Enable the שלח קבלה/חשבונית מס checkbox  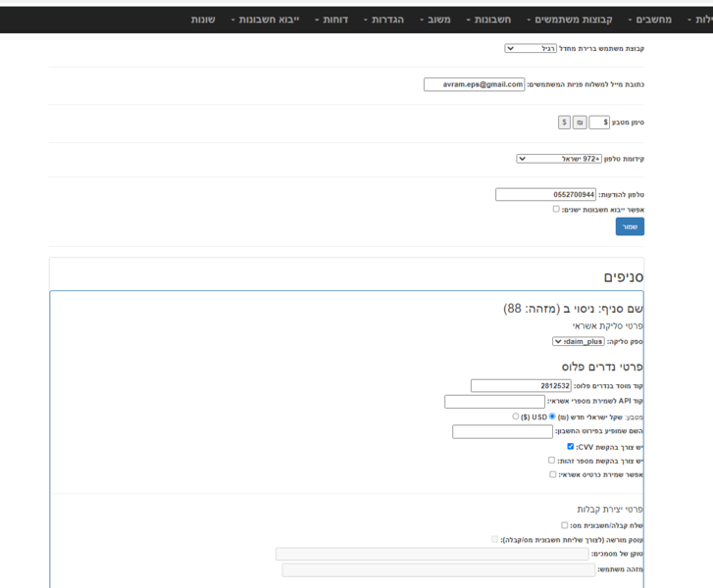coord(564,525)
